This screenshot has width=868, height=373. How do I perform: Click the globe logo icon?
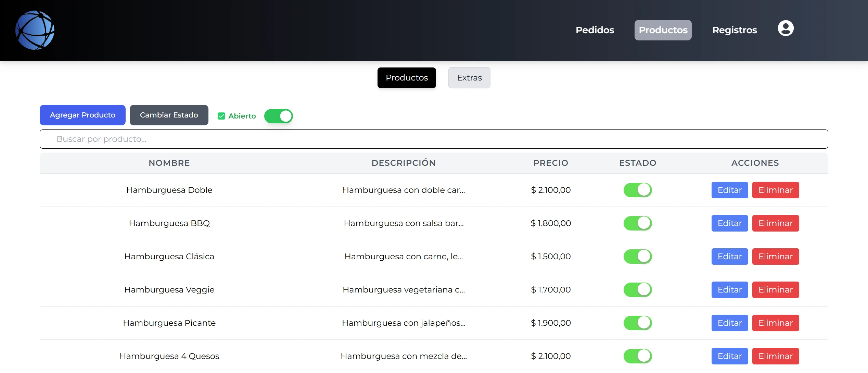click(35, 30)
